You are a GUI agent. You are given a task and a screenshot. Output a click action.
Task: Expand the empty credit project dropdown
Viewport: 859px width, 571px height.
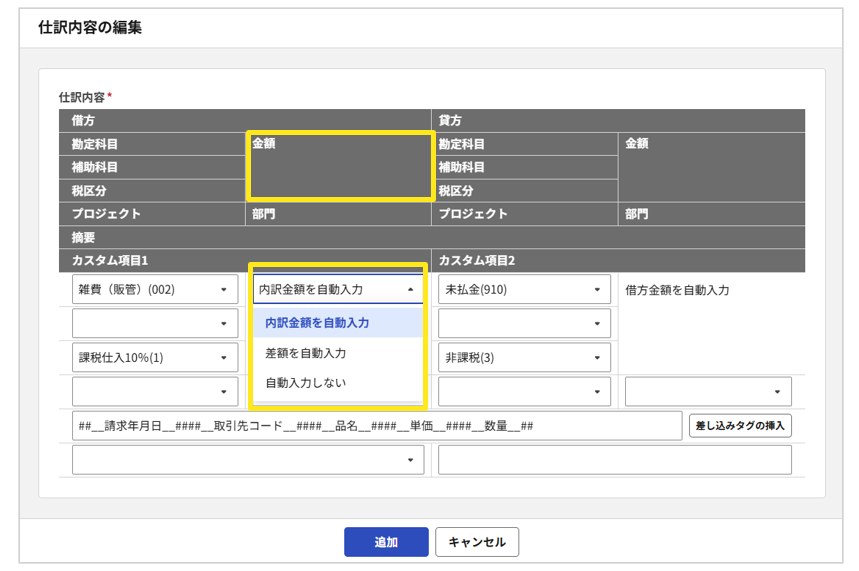(523, 392)
